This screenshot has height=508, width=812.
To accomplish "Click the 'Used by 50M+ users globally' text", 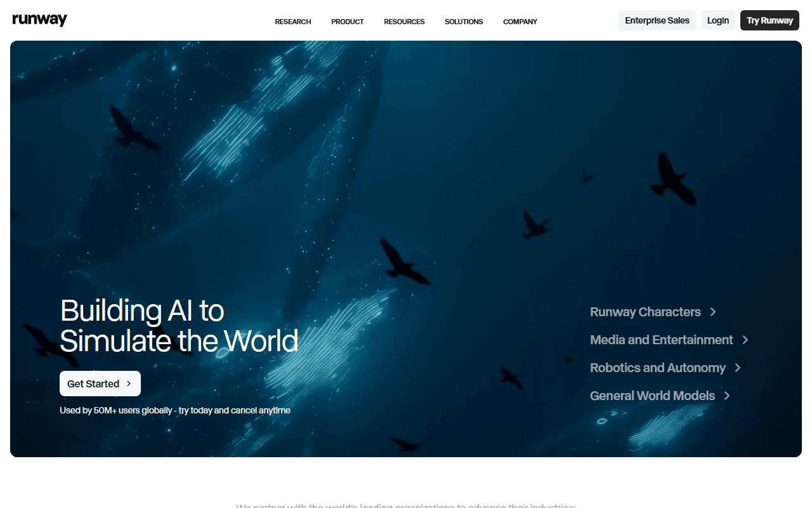I will coord(115,410).
